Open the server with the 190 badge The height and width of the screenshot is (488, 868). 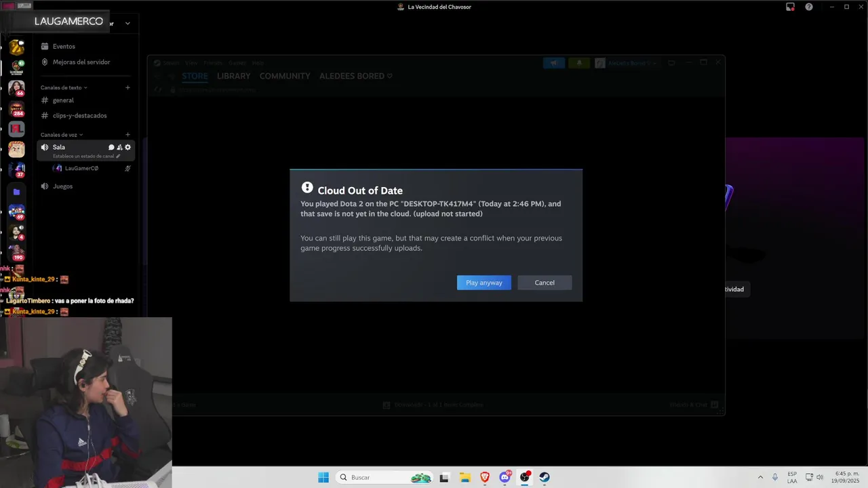pos(16,252)
